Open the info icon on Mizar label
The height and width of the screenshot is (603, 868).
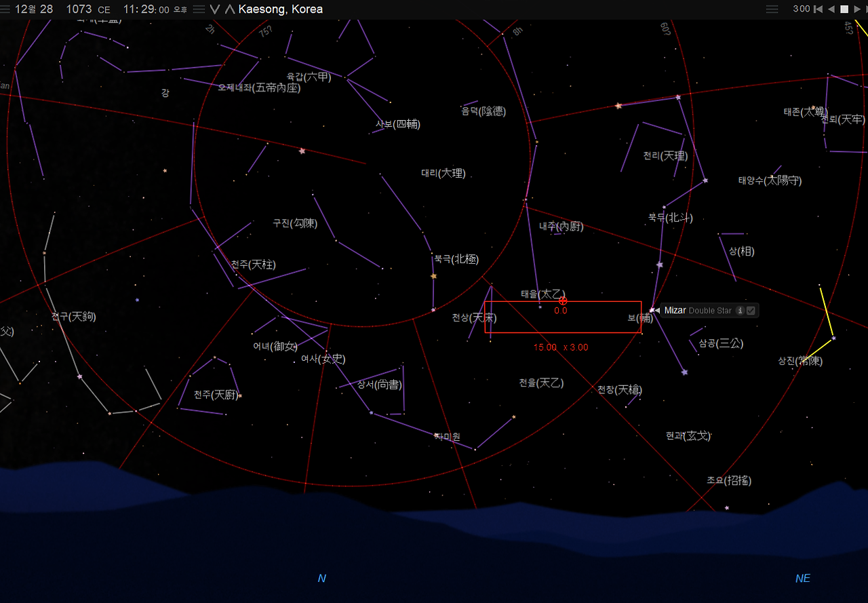pyautogui.click(x=740, y=311)
